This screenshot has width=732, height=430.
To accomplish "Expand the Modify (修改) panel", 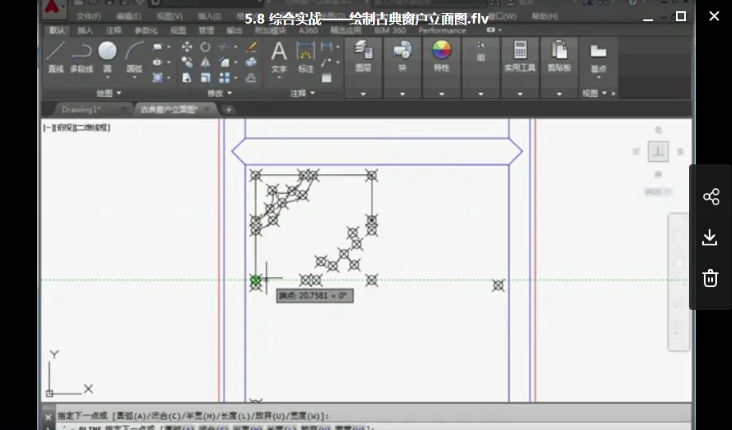I will pos(219,93).
